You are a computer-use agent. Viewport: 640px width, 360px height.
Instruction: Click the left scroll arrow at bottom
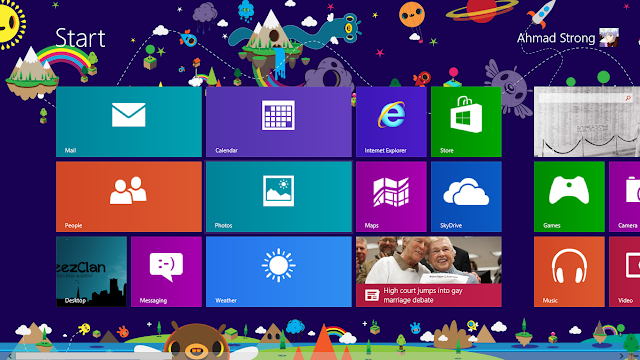(9, 356)
